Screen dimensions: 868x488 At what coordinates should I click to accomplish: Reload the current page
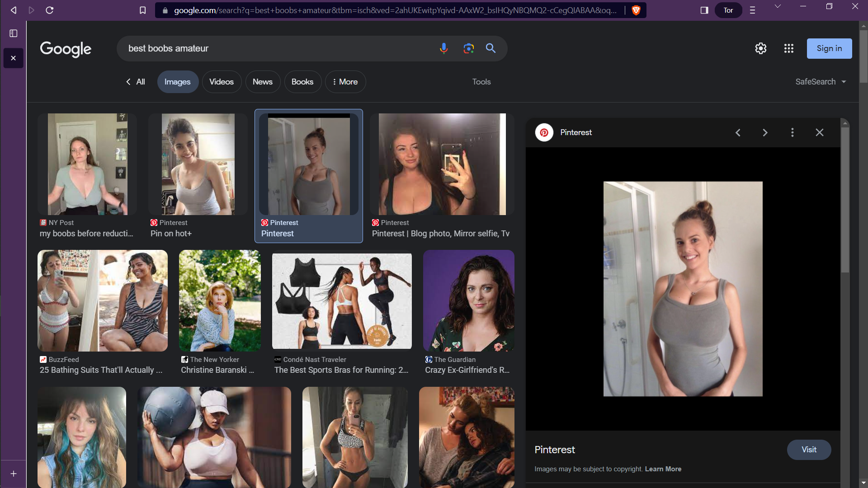pyautogui.click(x=50, y=10)
